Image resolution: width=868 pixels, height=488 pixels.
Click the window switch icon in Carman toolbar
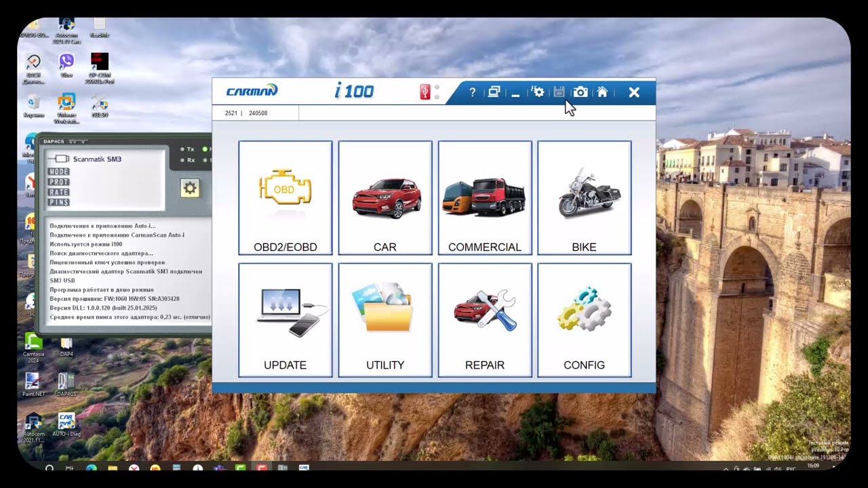[x=494, y=92]
